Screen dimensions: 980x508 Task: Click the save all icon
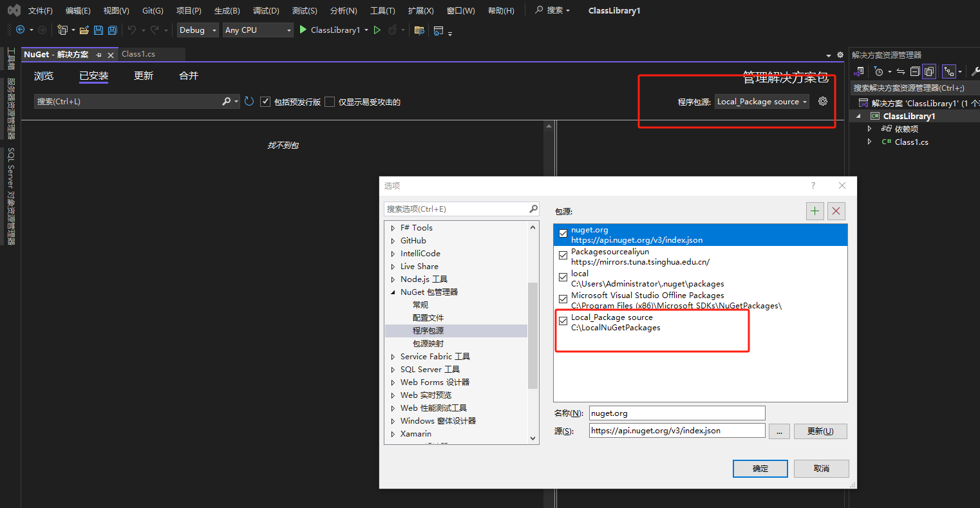coord(113,30)
